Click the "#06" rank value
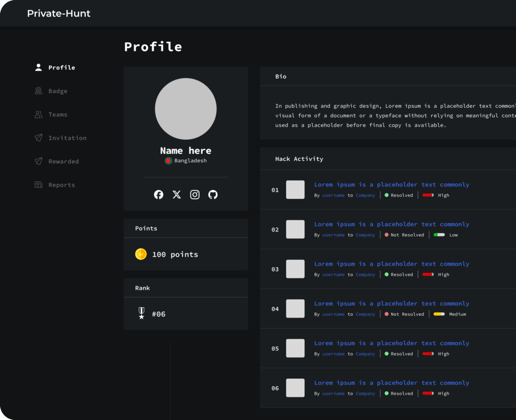Image resolution: width=516 pixels, height=420 pixels. 159,314
